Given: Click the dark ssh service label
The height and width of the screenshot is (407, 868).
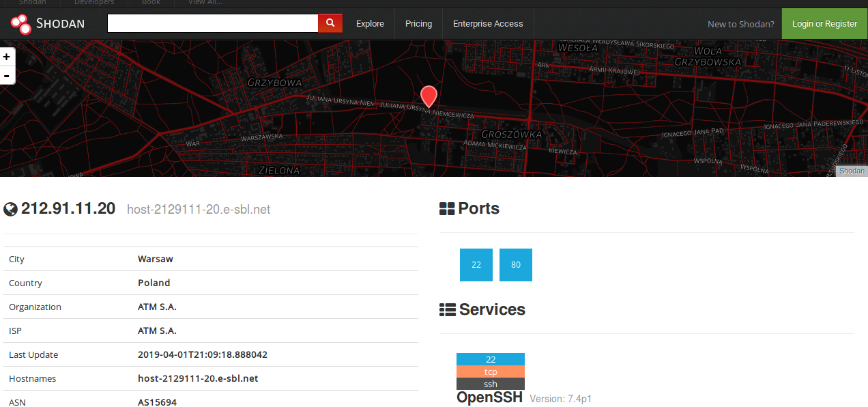Looking at the screenshot, I should (x=491, y=384).
